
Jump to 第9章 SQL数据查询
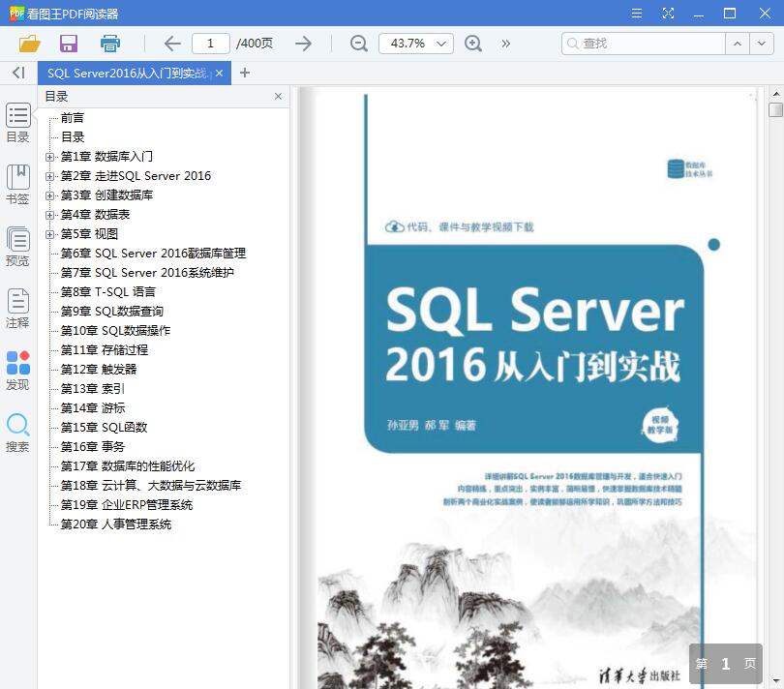[x=112, y=312]
